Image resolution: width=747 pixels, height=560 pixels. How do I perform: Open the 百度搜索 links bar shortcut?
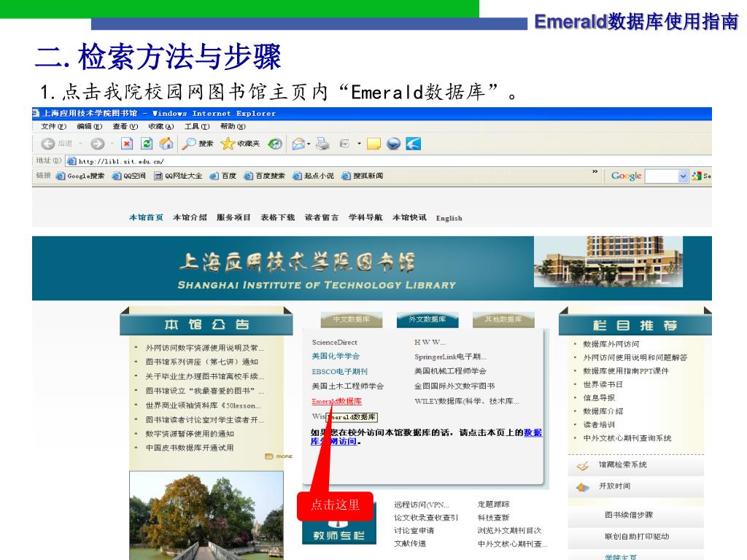pyautogui.click(x=264, y=176)
